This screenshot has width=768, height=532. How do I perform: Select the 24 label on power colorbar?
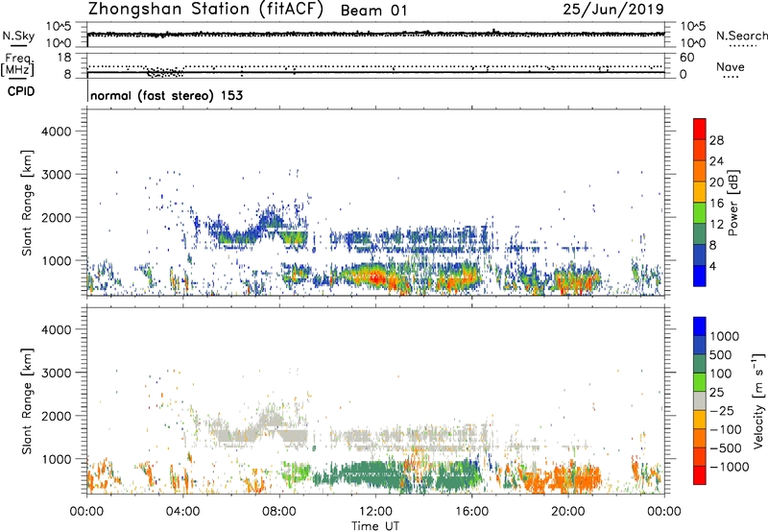(x=716, y=161)
